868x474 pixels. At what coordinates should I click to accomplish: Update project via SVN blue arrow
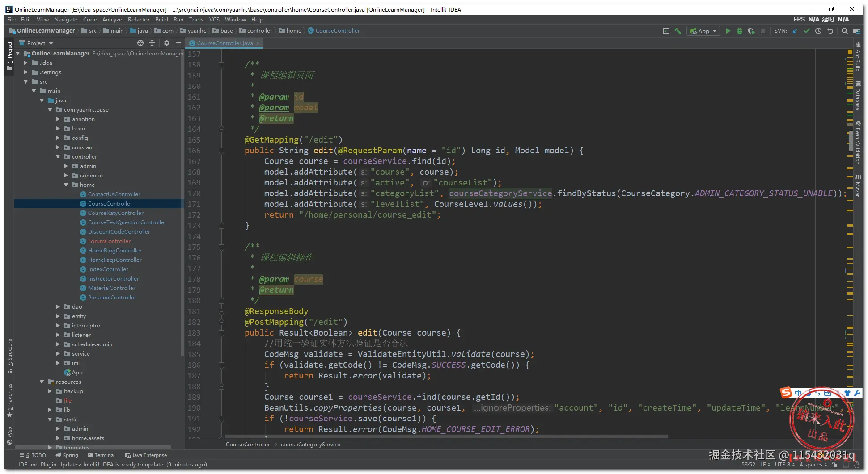795,31
